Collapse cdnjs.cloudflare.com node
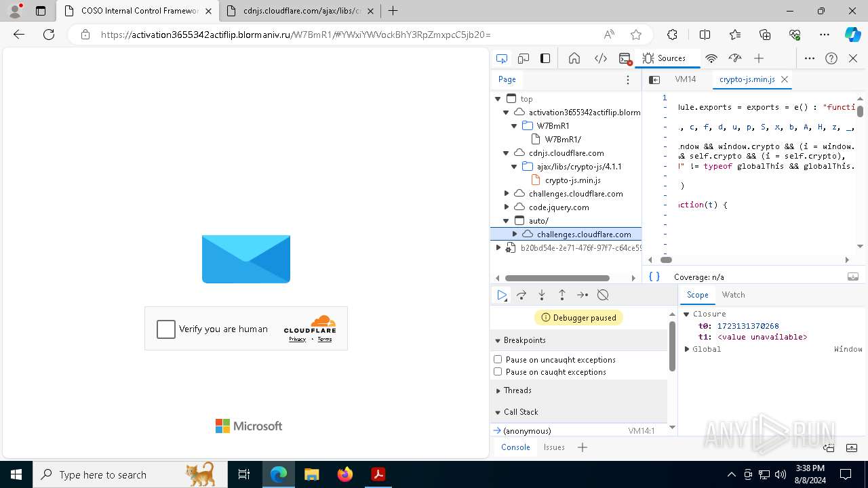This screenshot has height=488, width=868. tap(506, 153)
